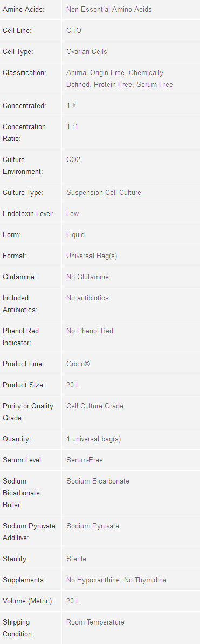Select the CHO cell line value

[74, 30]
